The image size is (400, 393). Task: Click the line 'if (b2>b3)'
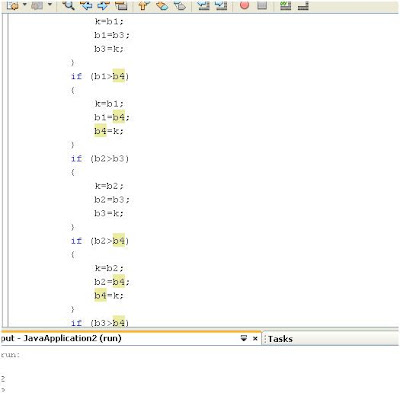coord(100,159)
